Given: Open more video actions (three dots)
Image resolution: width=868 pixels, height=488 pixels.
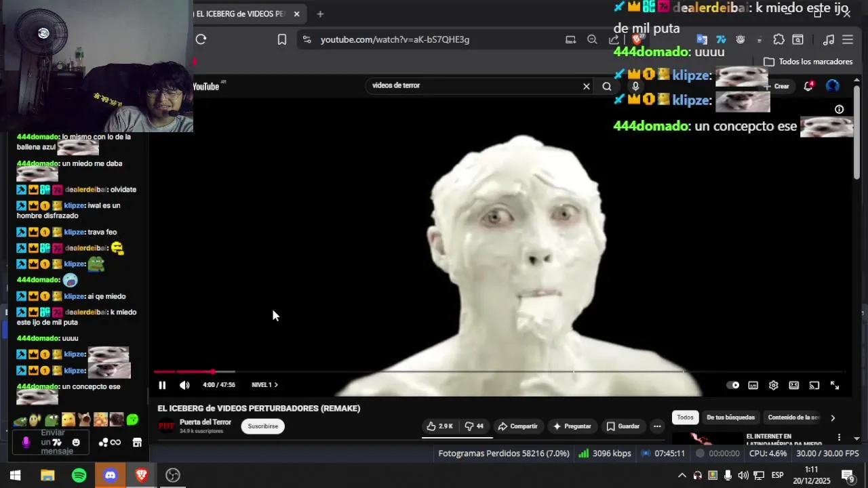Looking at the screenshot, I should [656, 426].
